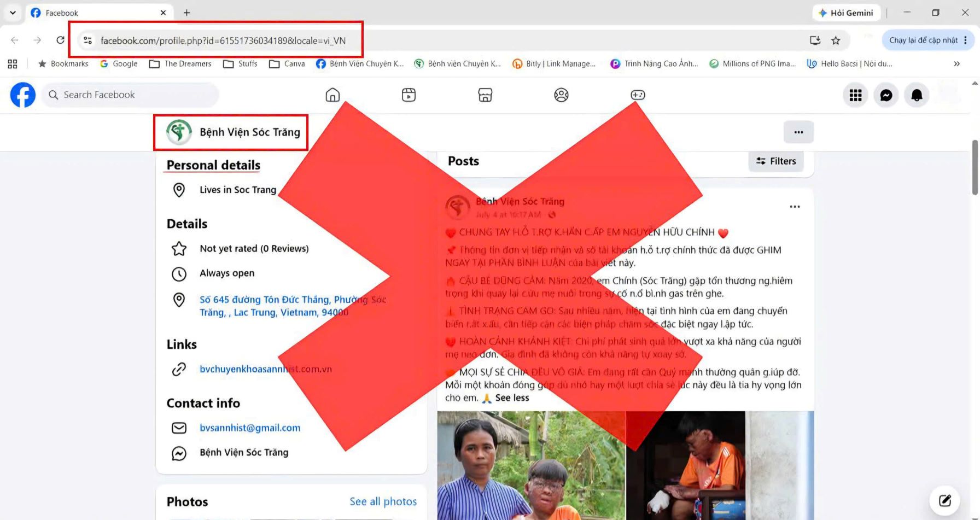Open Millions of PNG Images bookmark
This screenshot has height=520, width=980.
point(752,64)
